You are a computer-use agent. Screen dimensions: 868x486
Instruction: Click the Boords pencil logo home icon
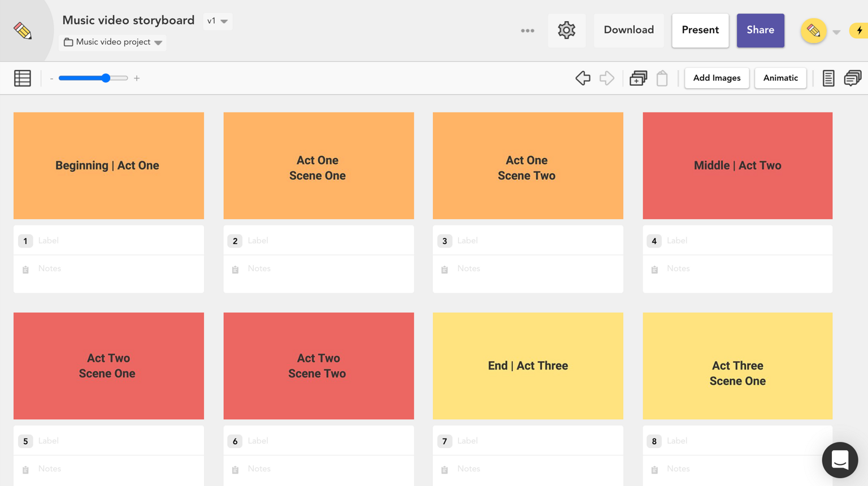click(23, 31)
